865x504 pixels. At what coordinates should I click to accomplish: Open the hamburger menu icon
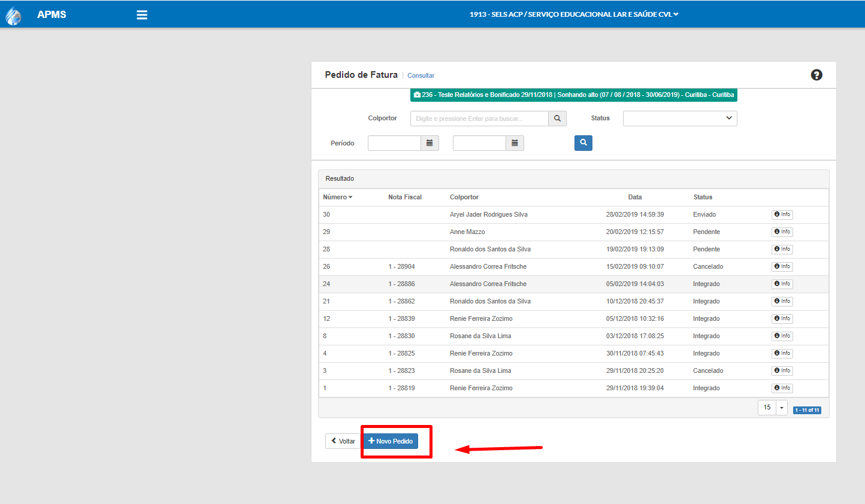point(142,15)
